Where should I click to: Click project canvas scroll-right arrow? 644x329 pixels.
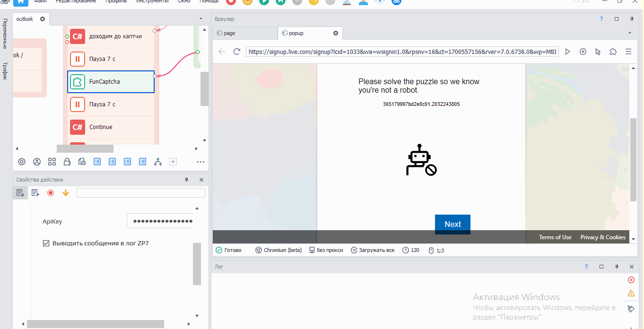tap(196, 148)
